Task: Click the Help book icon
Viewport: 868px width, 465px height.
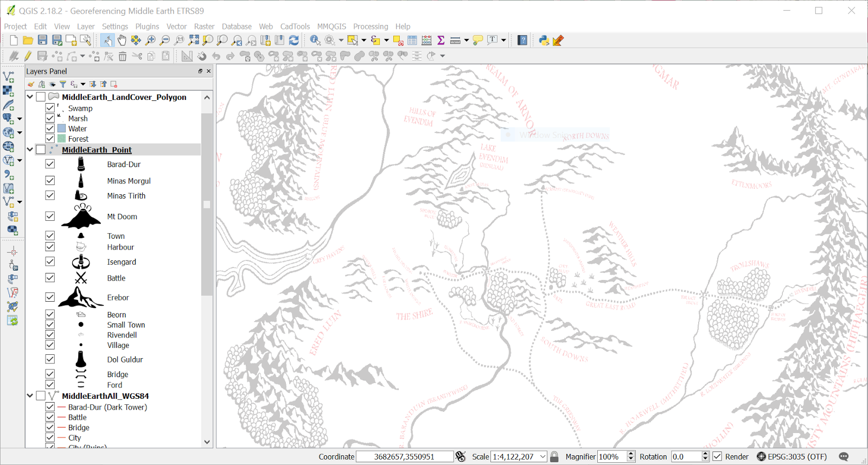Action: pyautogui.click(x=522, y=40)
